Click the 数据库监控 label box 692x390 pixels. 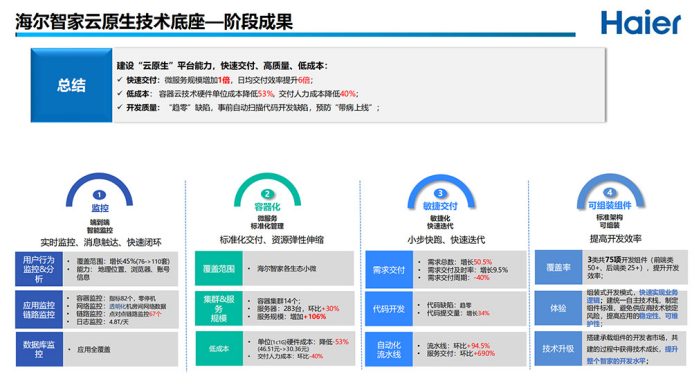[x=39, y=349]
